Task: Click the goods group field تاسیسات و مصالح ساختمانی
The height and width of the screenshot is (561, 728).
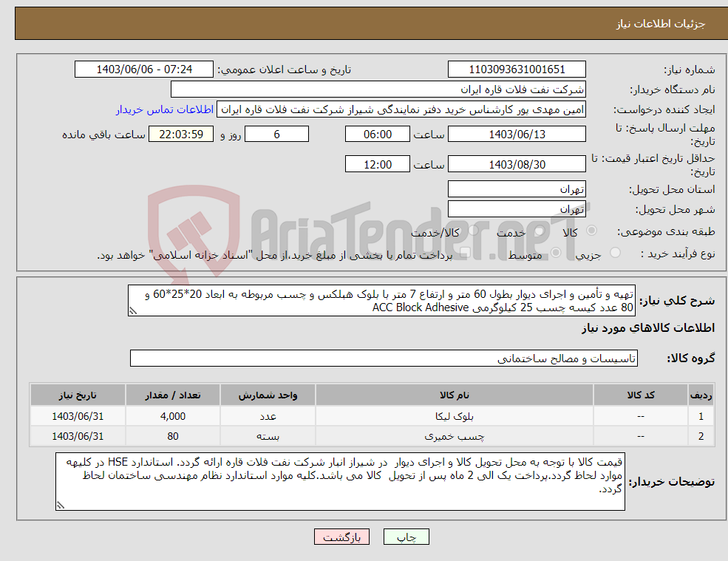Action: coord(384,358)
